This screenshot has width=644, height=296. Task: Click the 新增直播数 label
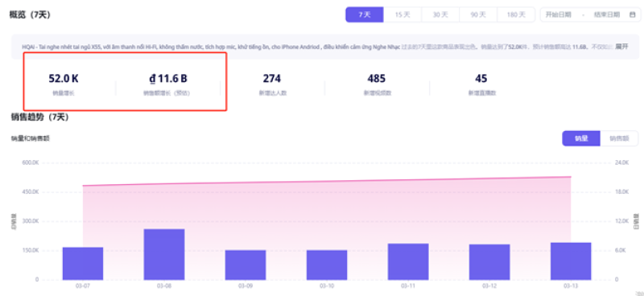[482, 93]
